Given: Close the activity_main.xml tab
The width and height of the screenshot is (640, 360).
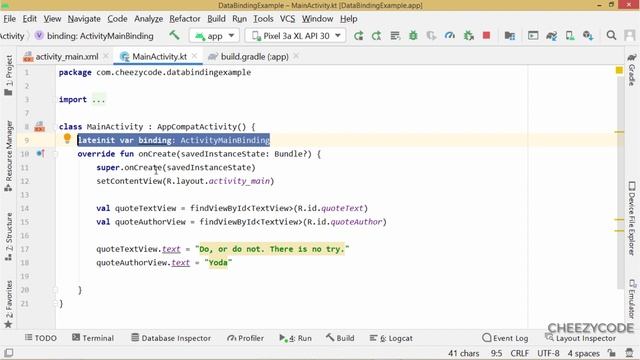Looking at the screenshot, I should point(106,56).
